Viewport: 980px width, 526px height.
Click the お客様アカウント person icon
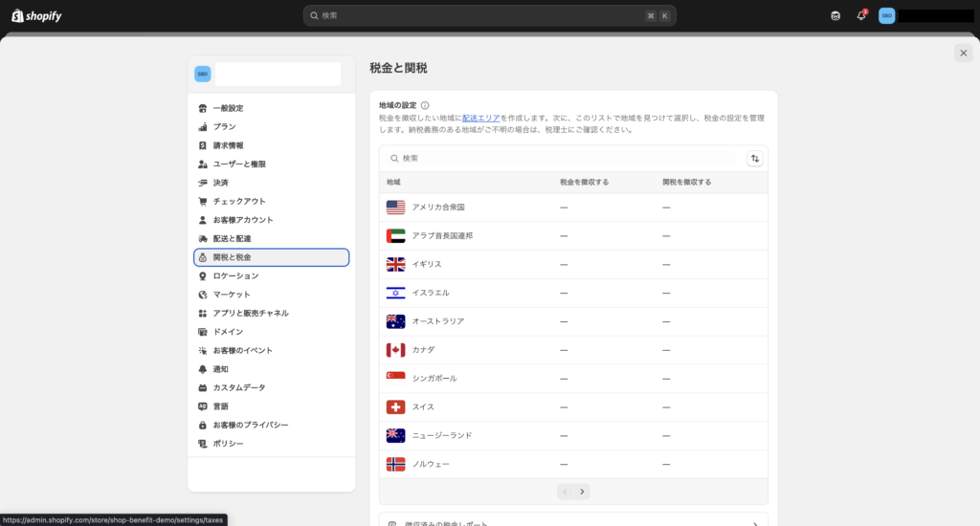click(203, 220)
